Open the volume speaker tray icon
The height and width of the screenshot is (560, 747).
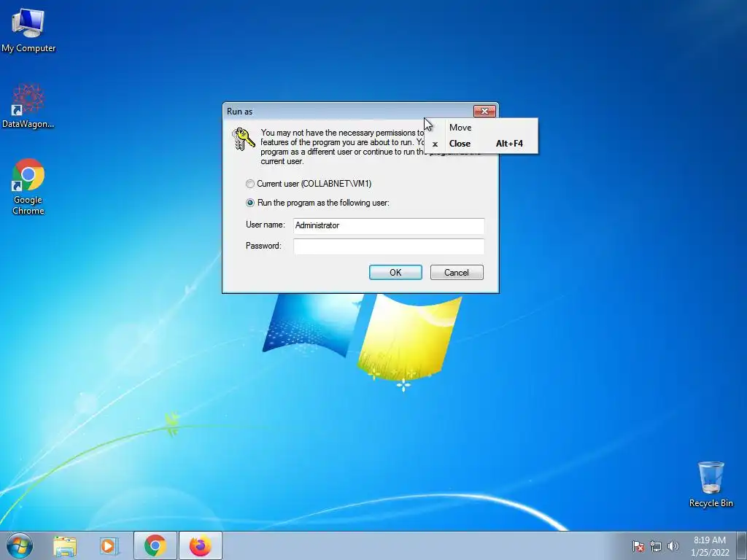pyautogui.click(x=673, y=546)
